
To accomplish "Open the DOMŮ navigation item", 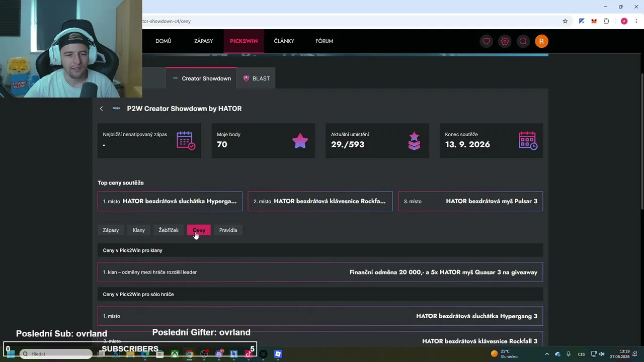I will click(x=164, y=41).
